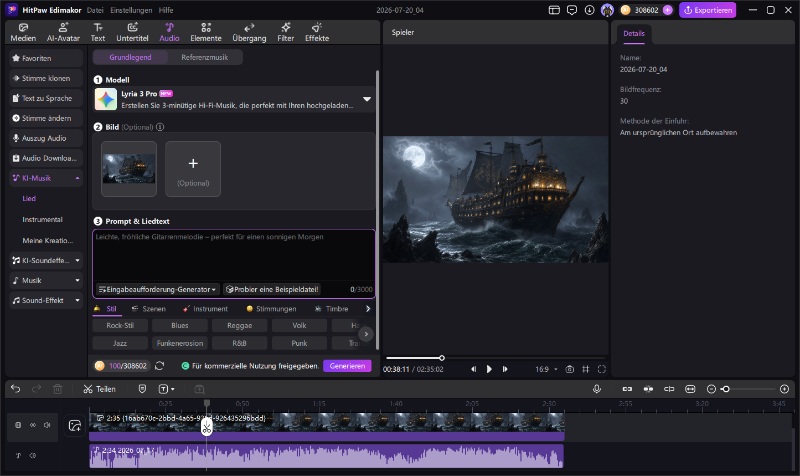This screenshot has height=476, width=800.
Task: Show the grid overlay in the player
Action: [x=586, y=369]
